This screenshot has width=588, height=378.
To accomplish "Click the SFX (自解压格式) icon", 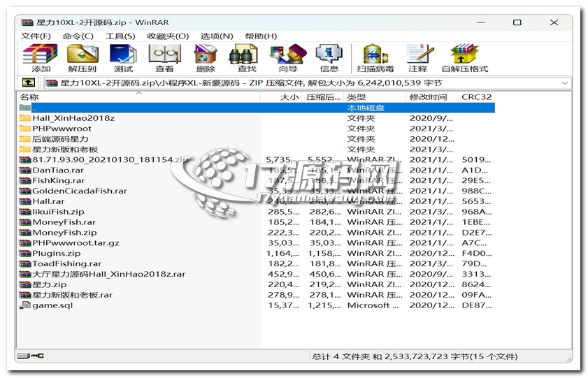I will point(465,58).
